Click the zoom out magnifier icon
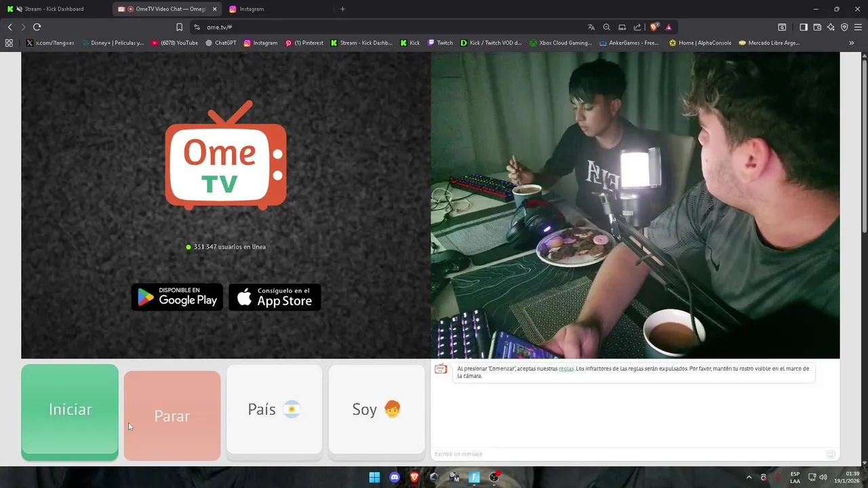 607,27
